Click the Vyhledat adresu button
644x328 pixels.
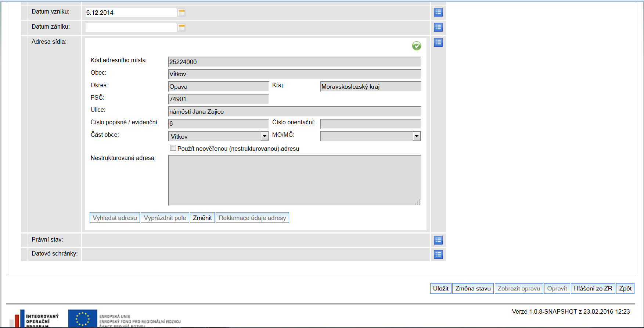pos(115,218)
